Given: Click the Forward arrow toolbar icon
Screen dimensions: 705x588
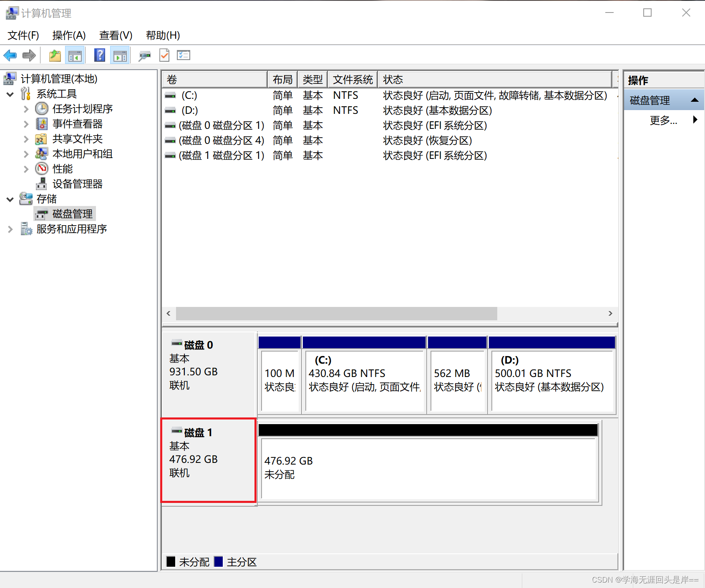Looking at the screenshot, I should pyautogui.click(x=29, y=55).
